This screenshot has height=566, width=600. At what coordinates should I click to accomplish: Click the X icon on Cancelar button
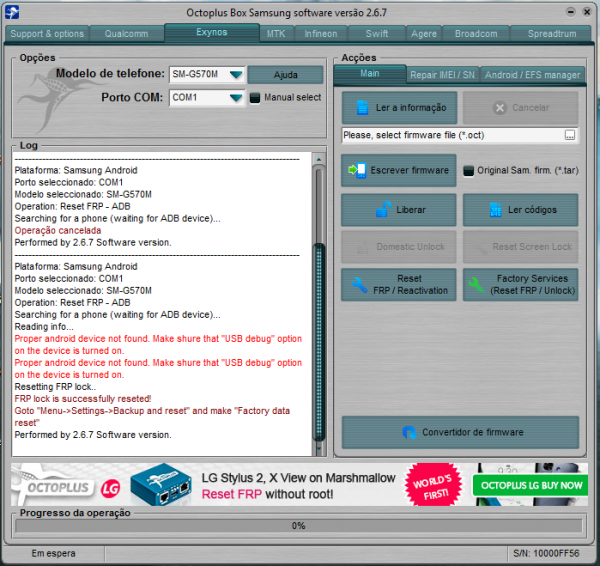500,108
